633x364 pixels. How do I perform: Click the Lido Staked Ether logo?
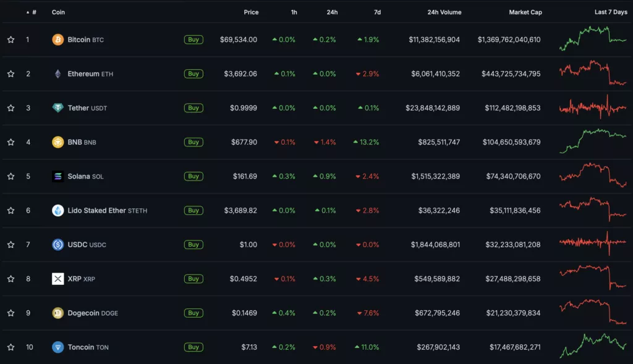[x=57, y=210]
